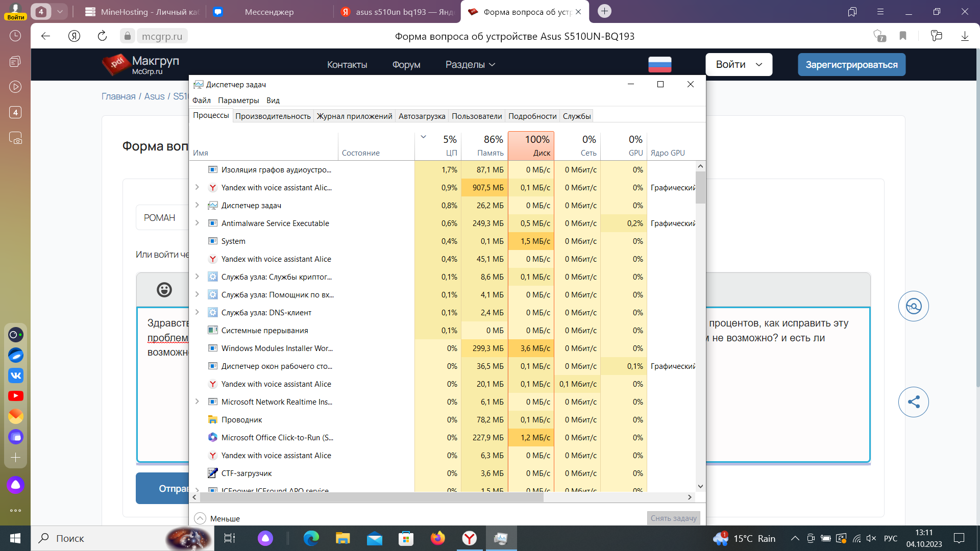This screenshot has width=980, height=551.
Task: Open Microsoft Edge from taskbar
Action: 311,538
